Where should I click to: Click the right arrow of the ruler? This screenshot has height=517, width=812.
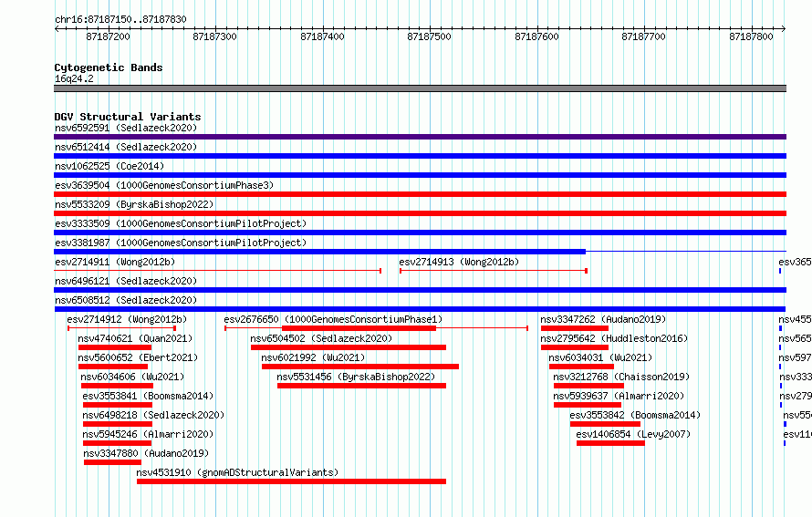pos(784,28)
